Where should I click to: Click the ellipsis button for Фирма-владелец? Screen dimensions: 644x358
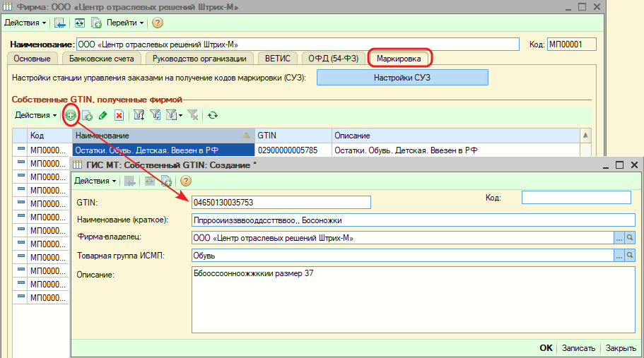(x=619, y=238)
